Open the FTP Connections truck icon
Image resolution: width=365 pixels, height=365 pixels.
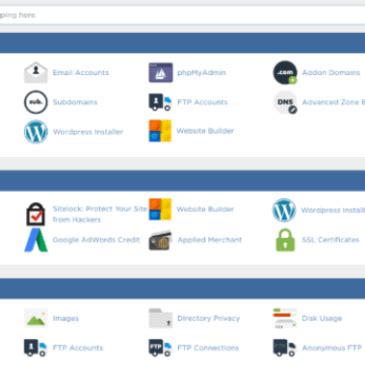pos(160,348)
